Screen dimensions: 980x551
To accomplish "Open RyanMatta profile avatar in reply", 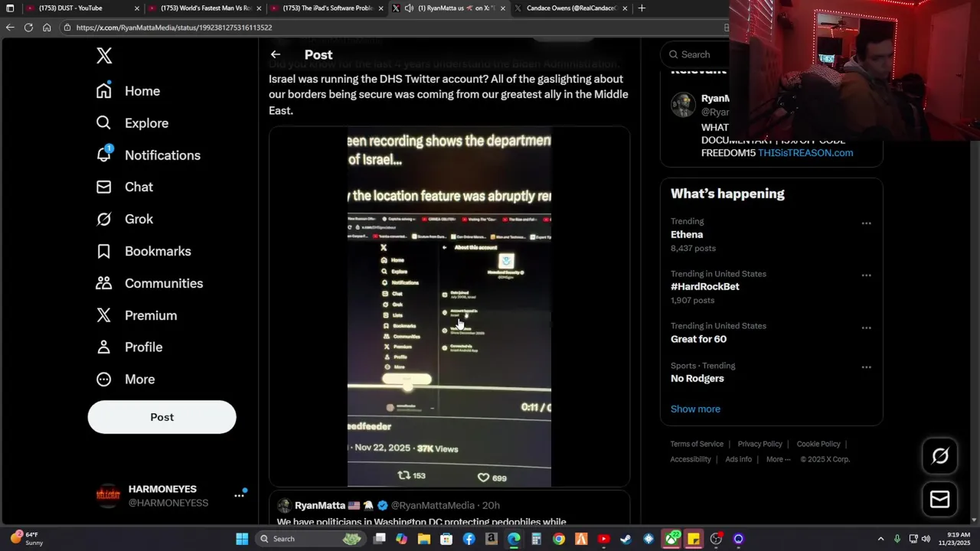I will (x=284, y=505).
